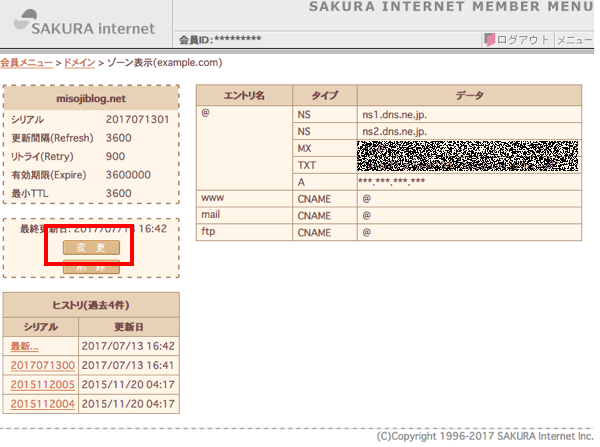The image size is (600, 447).
Task: Select serial value 2017071301
Action: pos(137,119)
